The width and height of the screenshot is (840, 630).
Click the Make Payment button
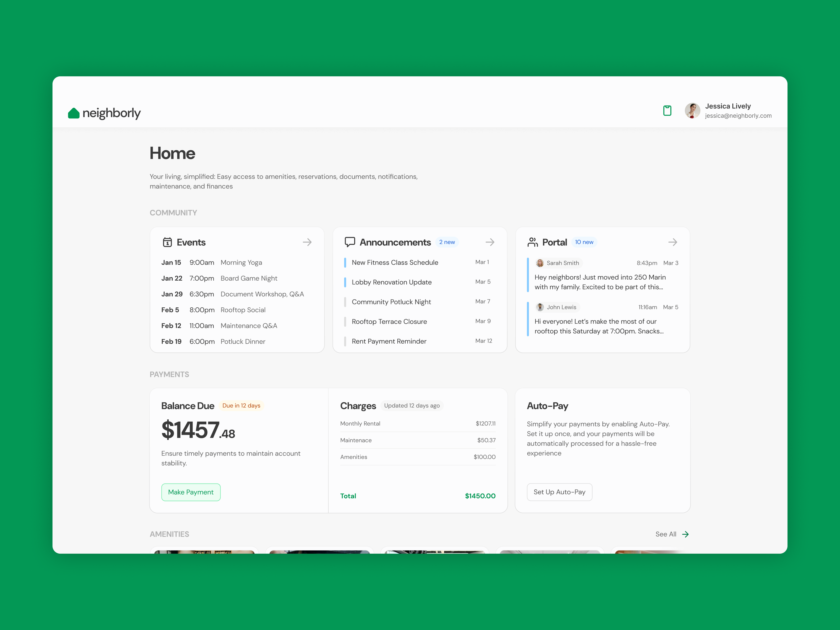191,492
